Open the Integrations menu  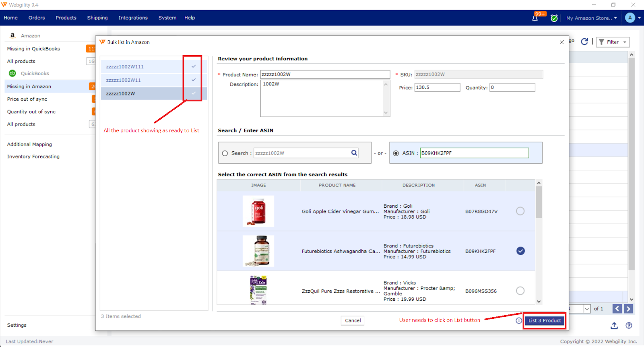(133, 18)
